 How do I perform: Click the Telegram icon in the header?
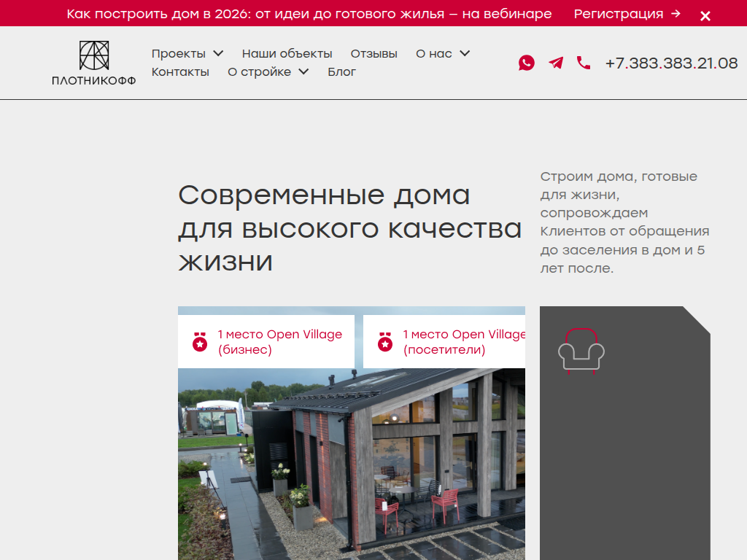(x=555, y=63)
